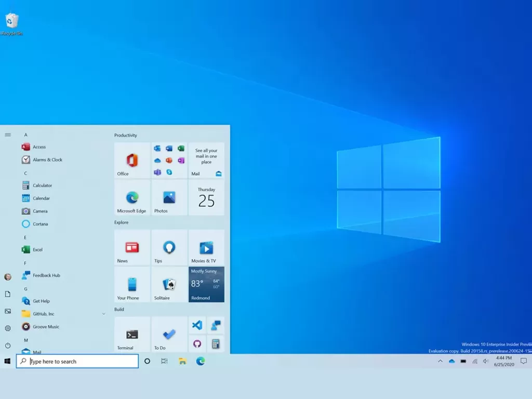
Task: Select the Recycle Bin on the desktop
Action: click(12, 24)
